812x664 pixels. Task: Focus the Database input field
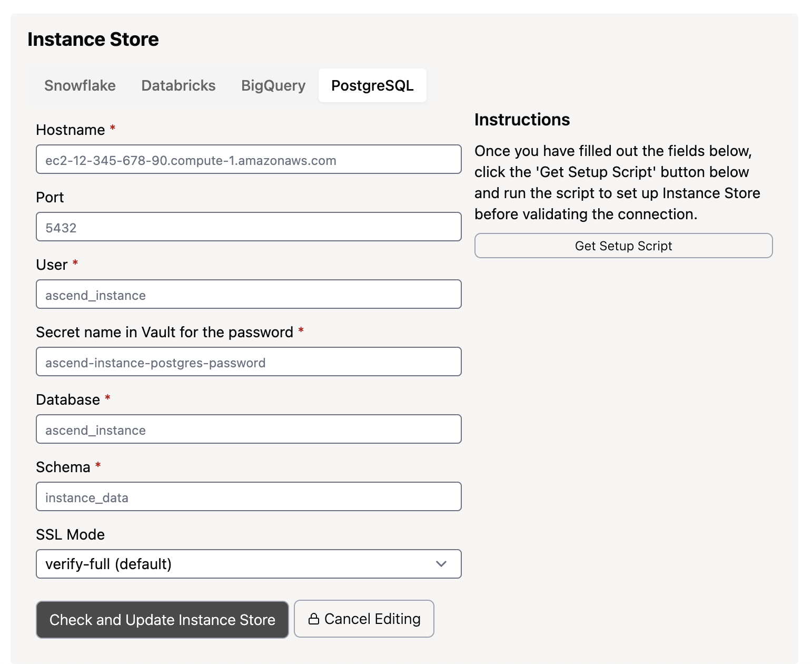(x=249, y=429)
